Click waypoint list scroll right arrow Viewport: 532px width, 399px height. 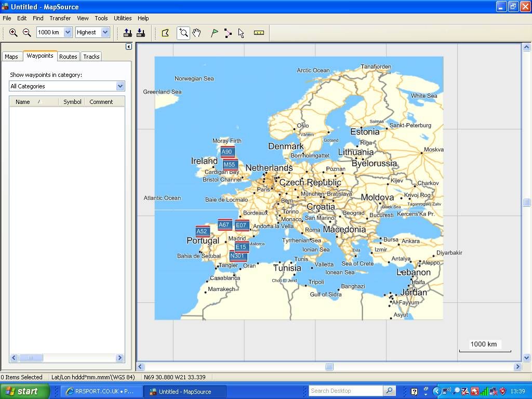[119, 357]
